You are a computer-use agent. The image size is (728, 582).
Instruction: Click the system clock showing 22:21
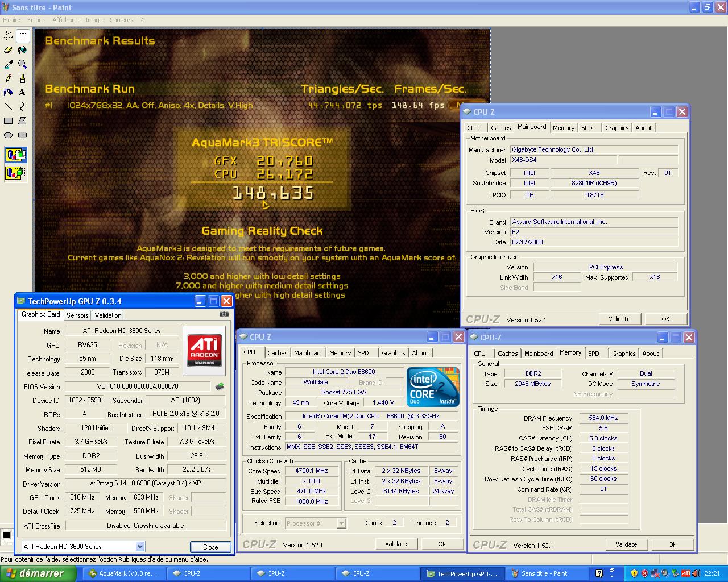point(712,573)
